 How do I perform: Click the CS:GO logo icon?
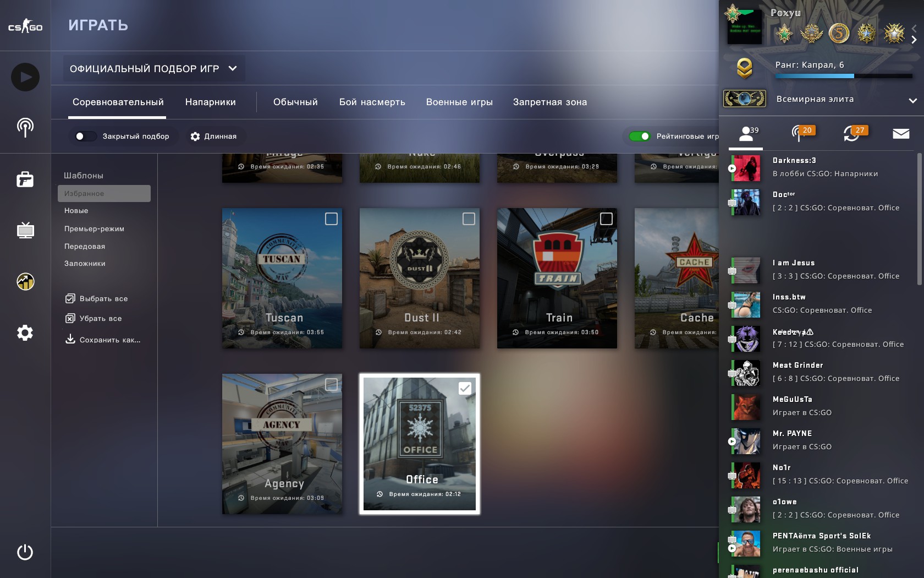[25, 25]
